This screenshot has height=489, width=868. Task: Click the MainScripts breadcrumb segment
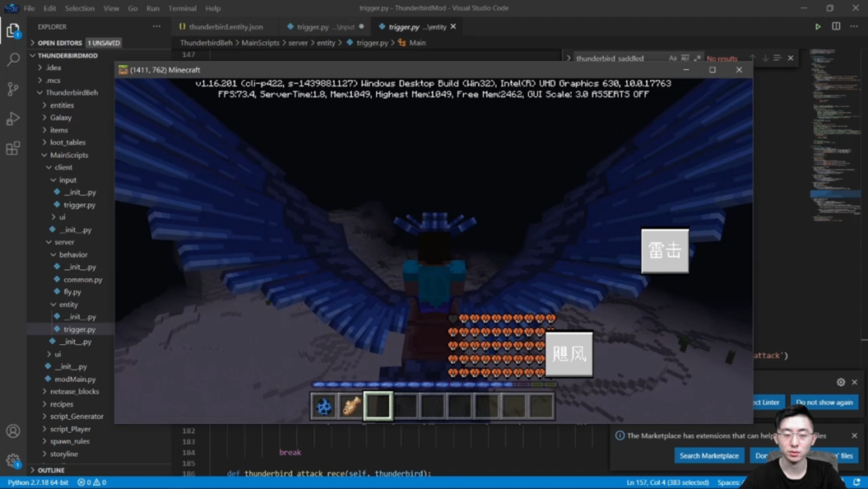260,43
